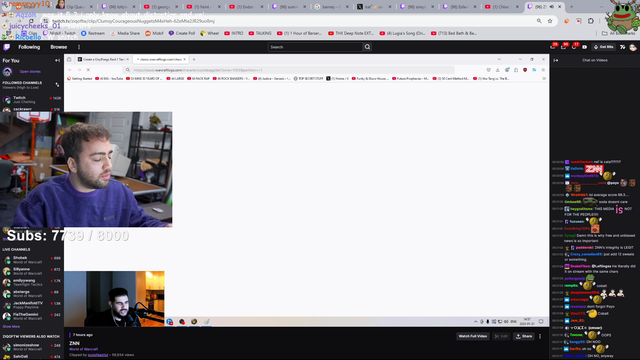Image resolution: width=640 pixels, height=360 pixels.
Task: Click the warcraftlogs address bar in video
Action: 290,70
